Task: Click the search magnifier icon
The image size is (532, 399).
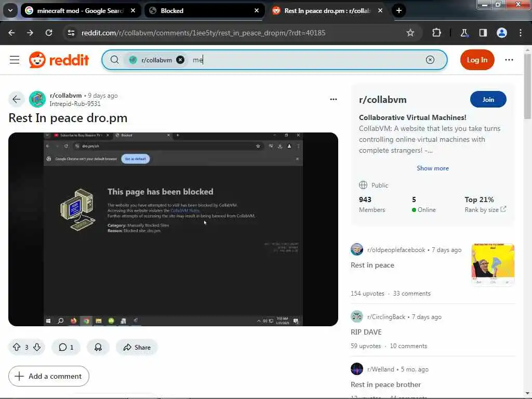Action: 115,60
